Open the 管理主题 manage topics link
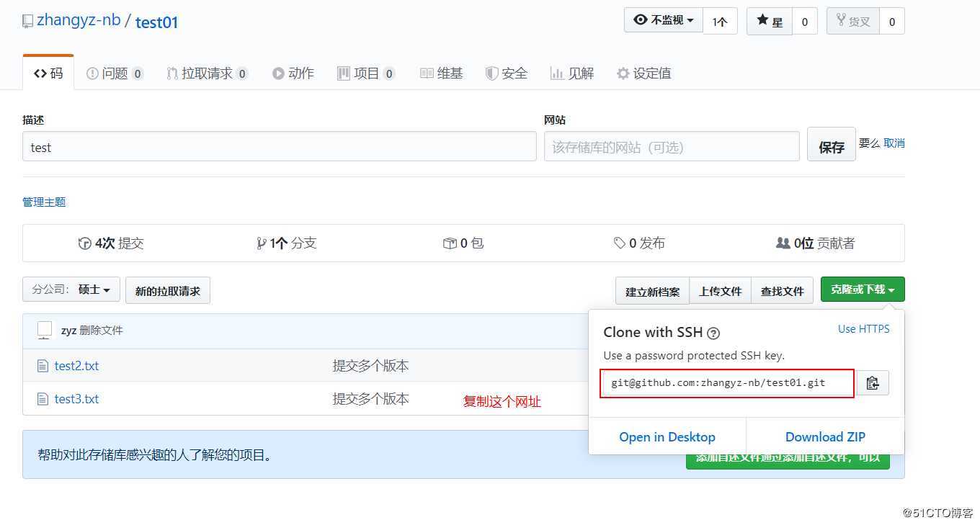 coord(44,202)
